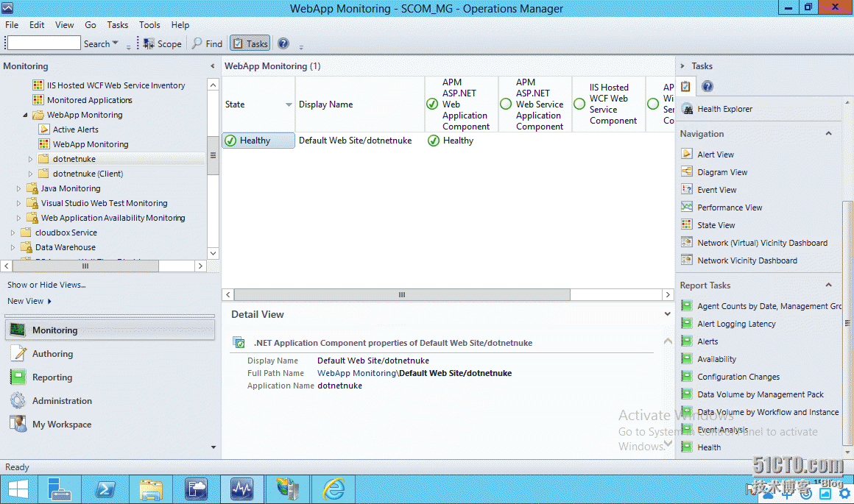Open Diagram View from Navigation

722,172
